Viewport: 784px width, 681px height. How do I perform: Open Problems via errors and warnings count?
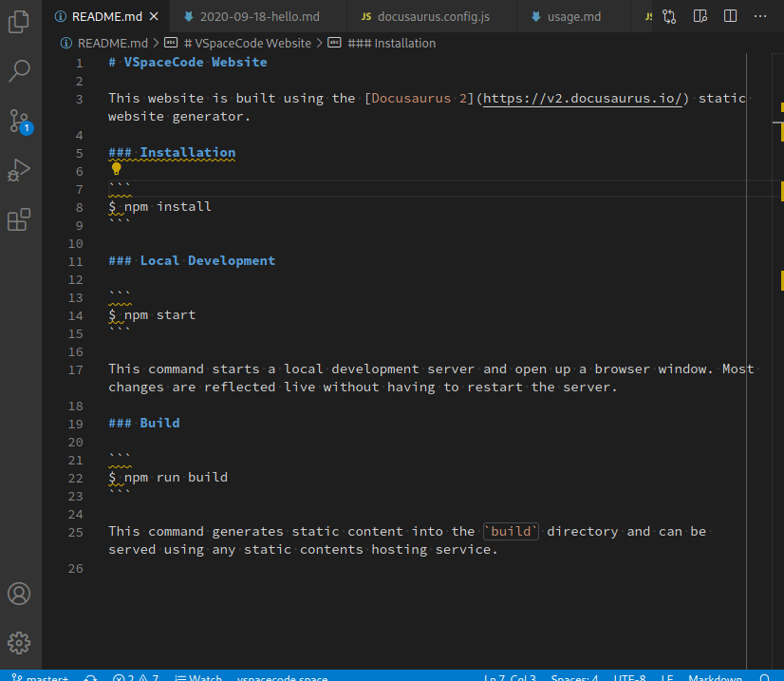[x=136, y=677]
